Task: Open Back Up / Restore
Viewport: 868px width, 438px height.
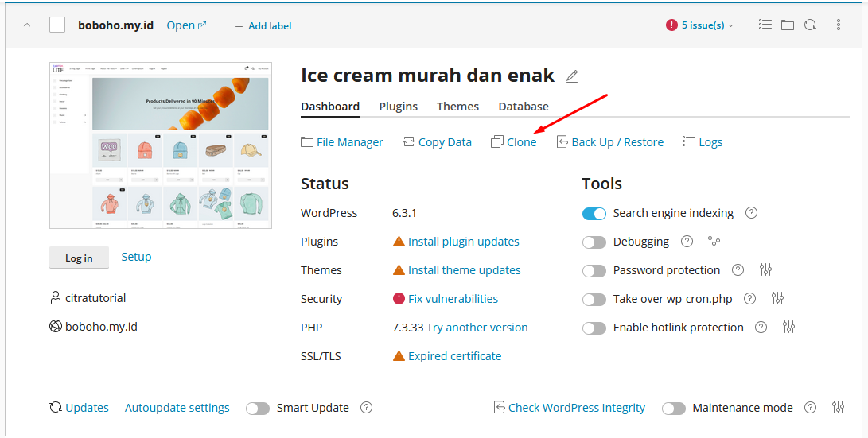Action: tap(610, 142)
